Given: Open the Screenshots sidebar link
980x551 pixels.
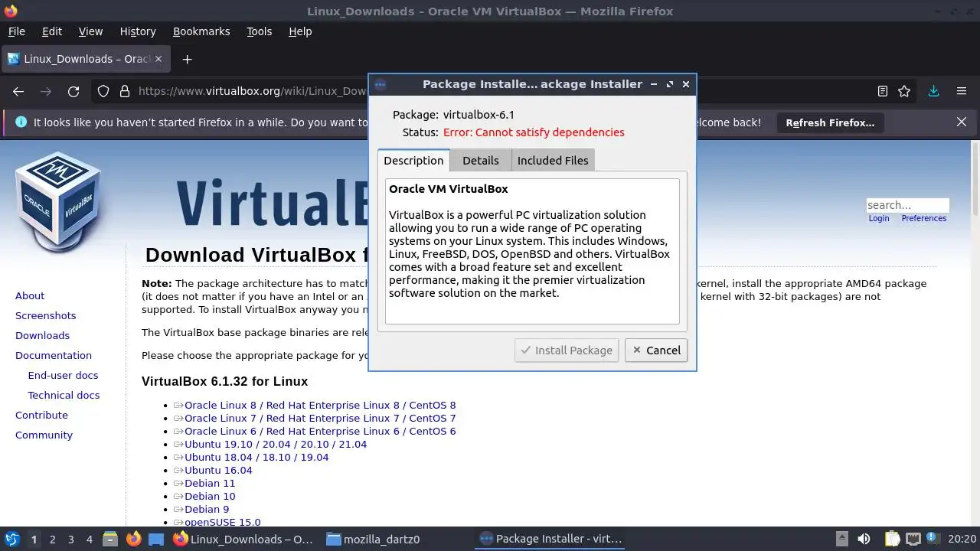Looking at the screenshot, I should (46, 315).
